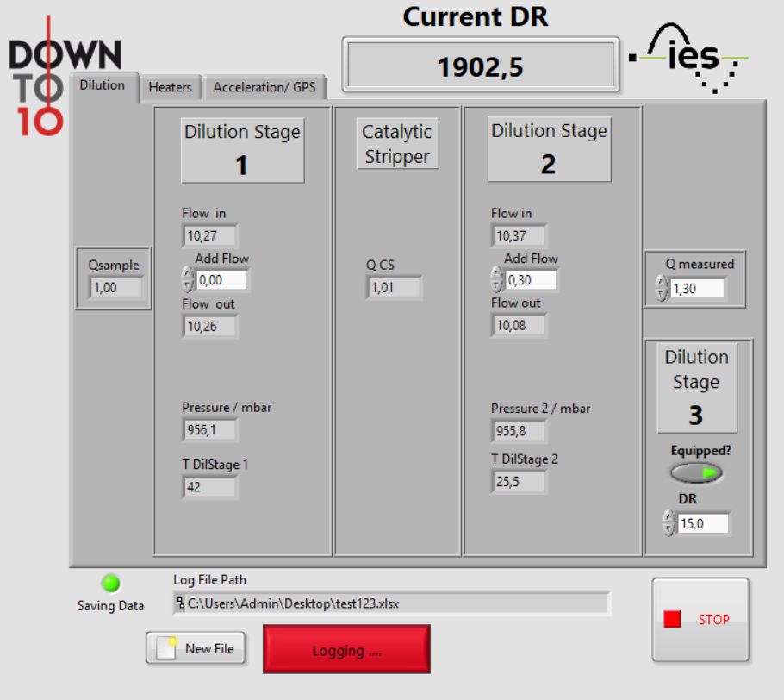Click the Stage 1 Add Flow input field
Screen dimensions: 784x700
point(222,279)
